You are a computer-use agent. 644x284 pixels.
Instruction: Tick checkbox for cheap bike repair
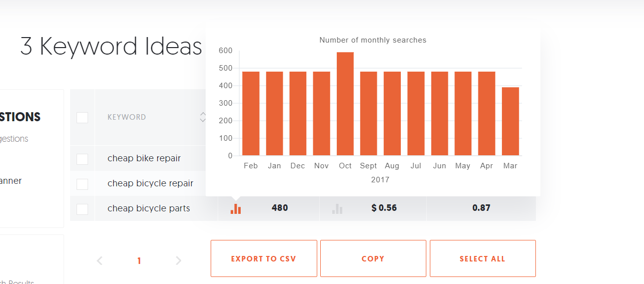[x=82, y=159]
